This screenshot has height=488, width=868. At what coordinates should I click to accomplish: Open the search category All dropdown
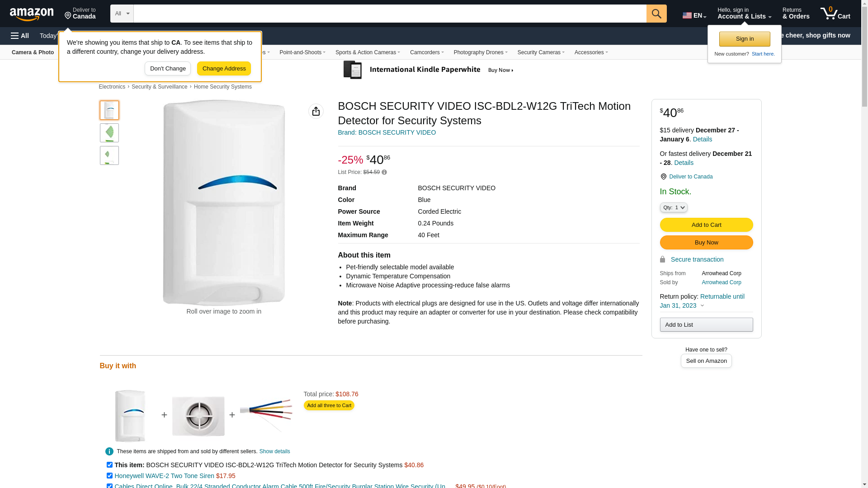coord(122,14)
